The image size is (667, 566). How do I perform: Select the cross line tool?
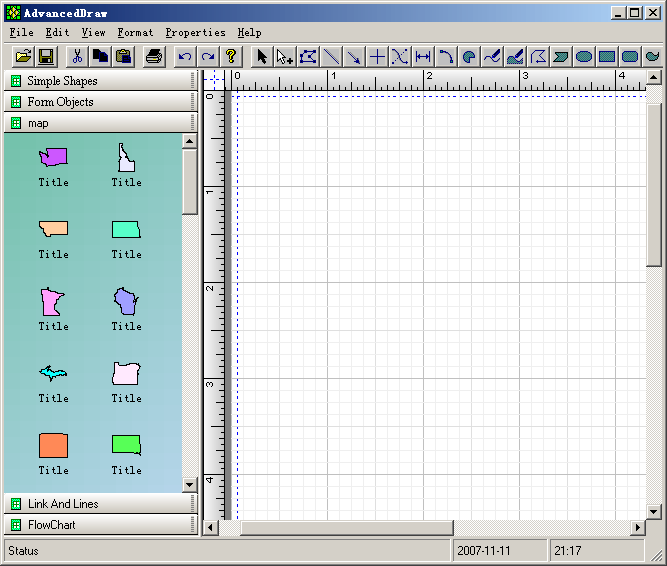[x=377, y=57]
